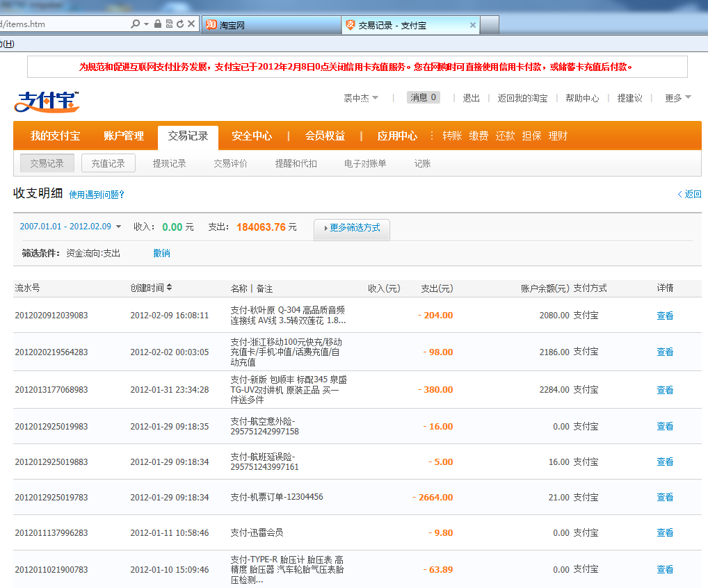
Task: Click the Taobao favicon on the 淘宝网 tab
Action: coord(211,25)
